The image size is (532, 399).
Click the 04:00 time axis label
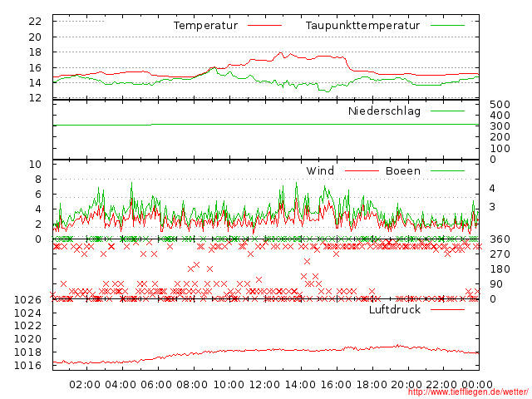click(x=121, y=385)
